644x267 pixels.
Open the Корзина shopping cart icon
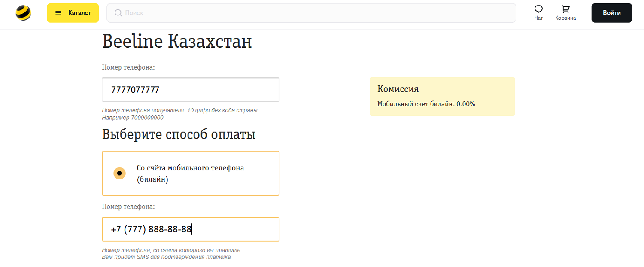565,9
